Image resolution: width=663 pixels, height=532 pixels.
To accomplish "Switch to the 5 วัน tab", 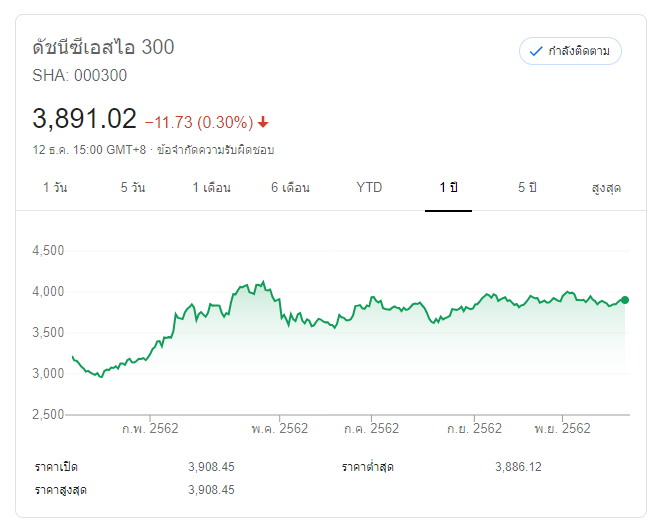I will point(133,188).
